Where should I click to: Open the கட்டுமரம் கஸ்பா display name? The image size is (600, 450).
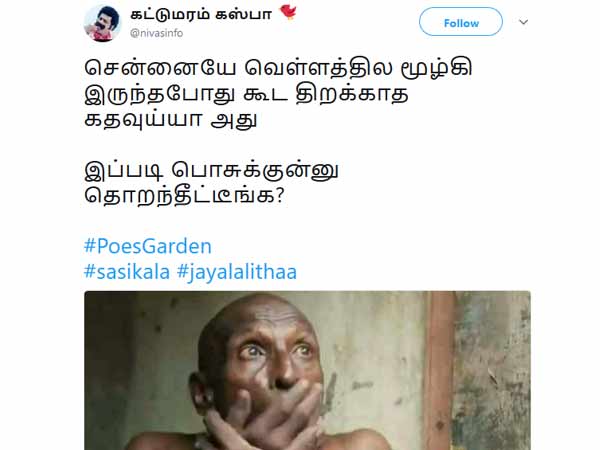coord(201,15)
